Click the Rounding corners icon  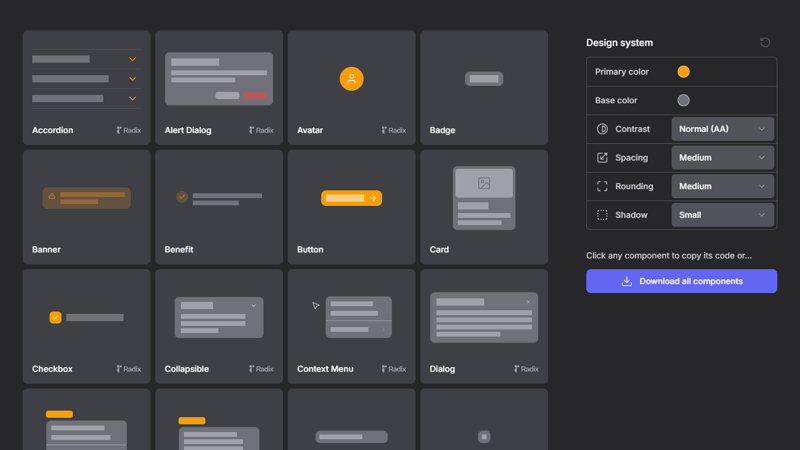[x=602, y=186]
